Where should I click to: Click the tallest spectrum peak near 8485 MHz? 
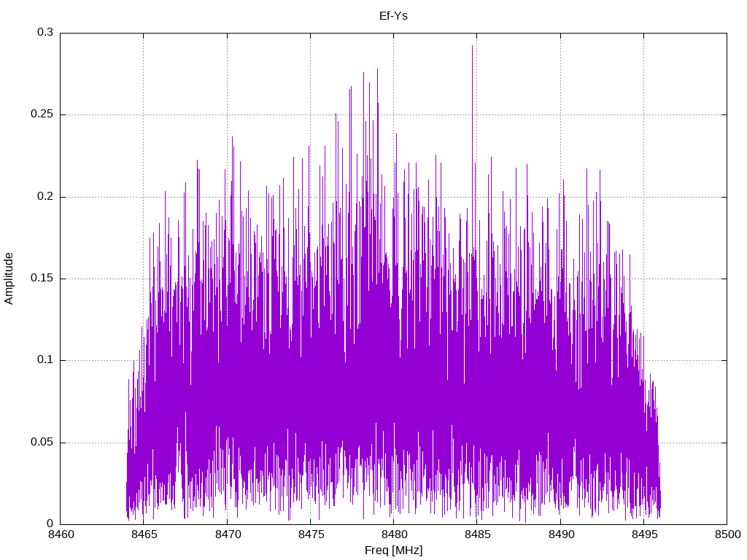pyautogui.click(x=472, y=46)
